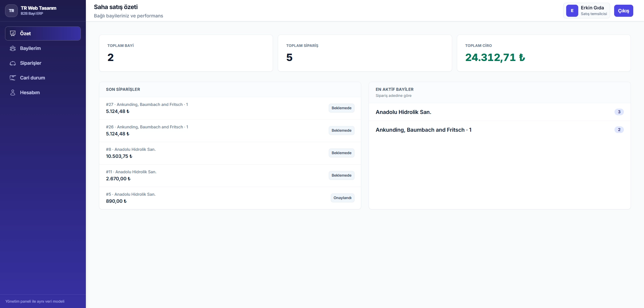Screen dimensions: 644x308
Task: Click the Bayilerim people icon
Action: click(x=13, y=48)
